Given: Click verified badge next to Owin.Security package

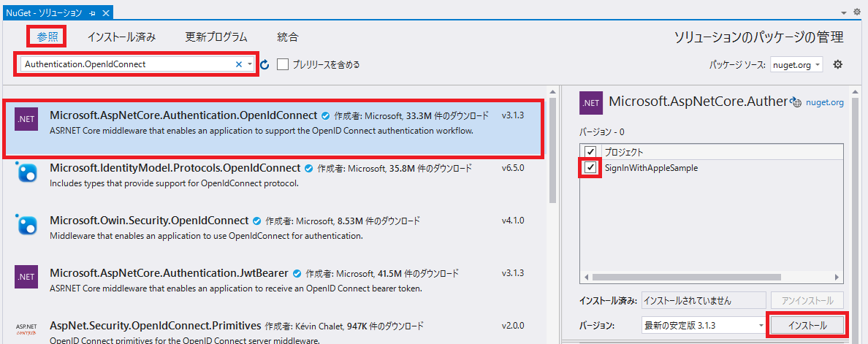Looking at the screenshot, I should 256,221.
